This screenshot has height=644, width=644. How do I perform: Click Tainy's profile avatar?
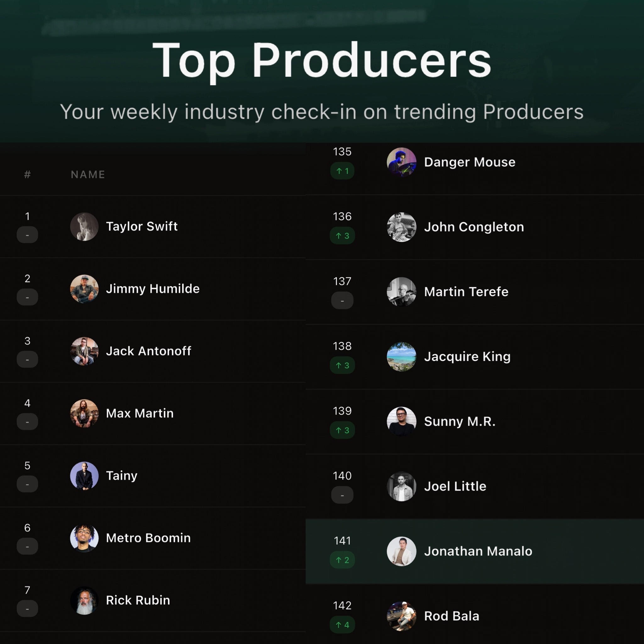click(84, 476)
